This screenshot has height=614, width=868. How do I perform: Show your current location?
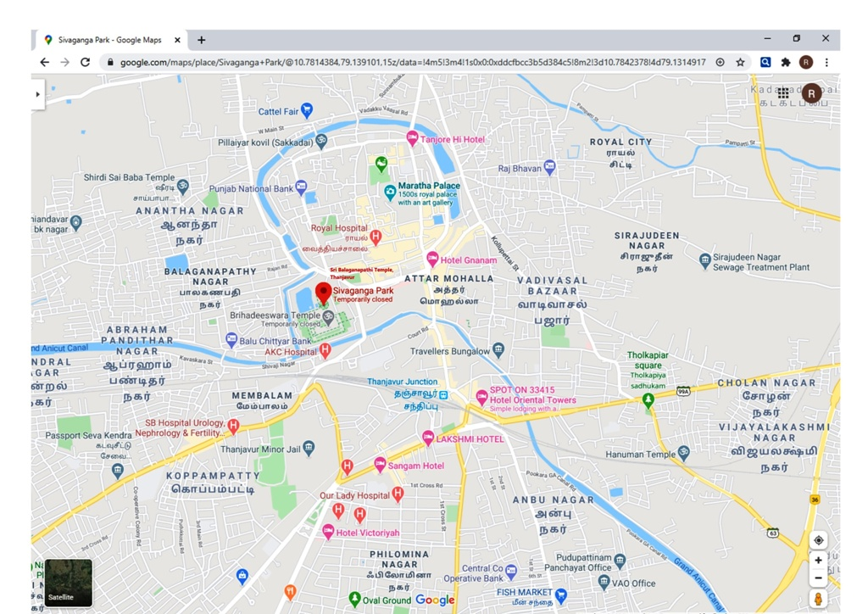(x=818, y=540)
